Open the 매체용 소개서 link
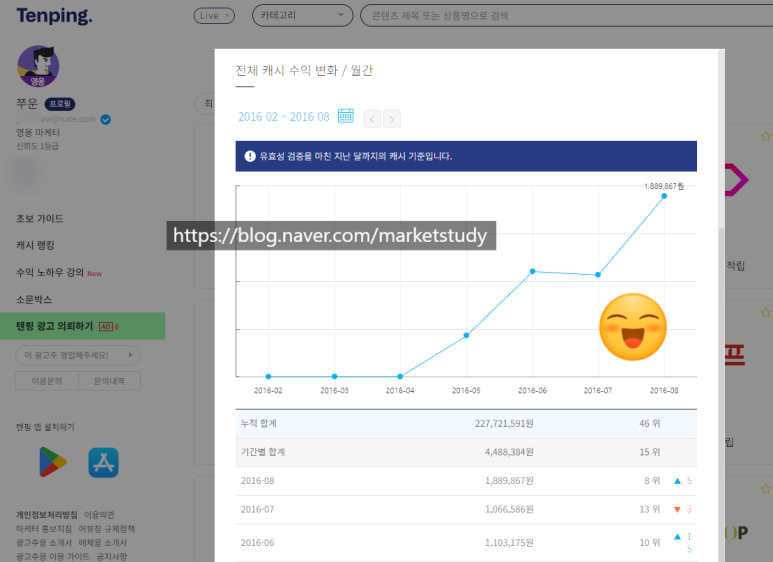Screen dimensions: 773x562 pos(102,542)
